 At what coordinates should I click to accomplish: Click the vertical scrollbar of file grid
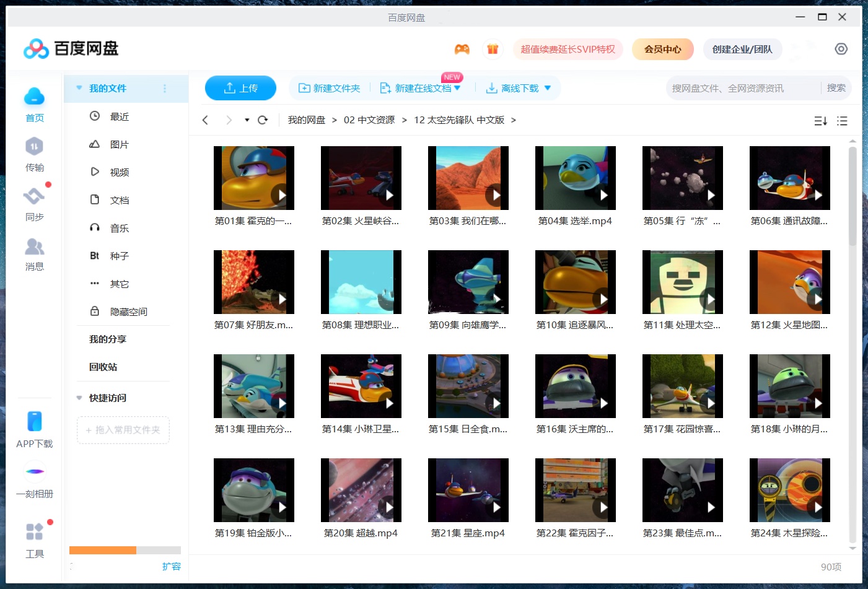click(853, 196)
